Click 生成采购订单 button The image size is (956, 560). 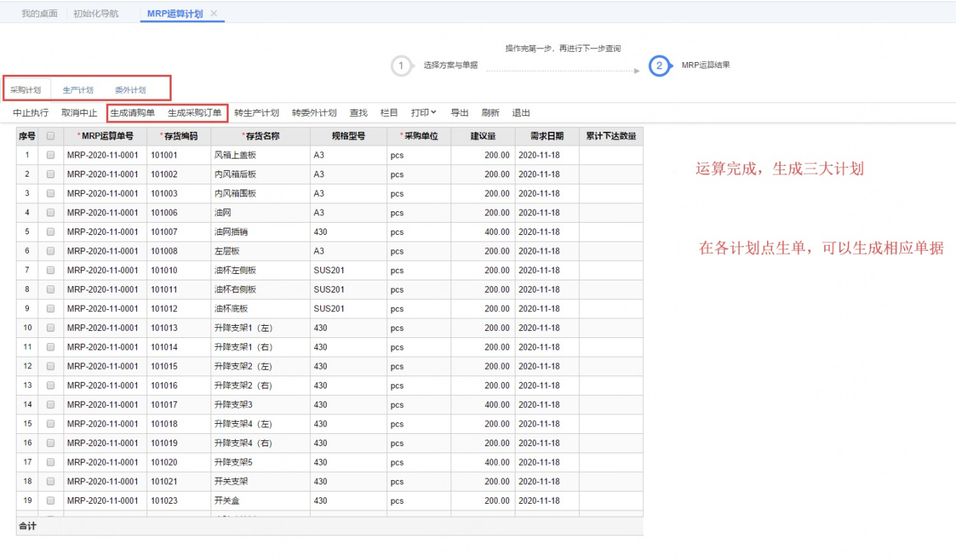[195, 113]
